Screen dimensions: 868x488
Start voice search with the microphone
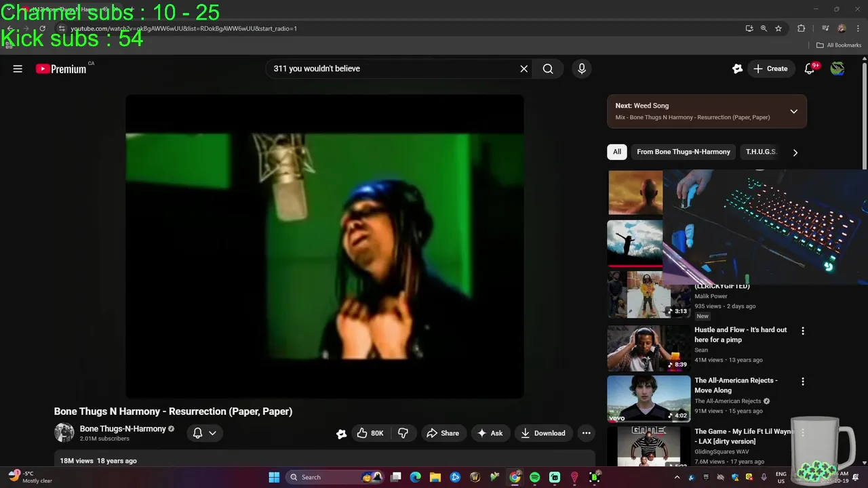(x=581, y=68)
